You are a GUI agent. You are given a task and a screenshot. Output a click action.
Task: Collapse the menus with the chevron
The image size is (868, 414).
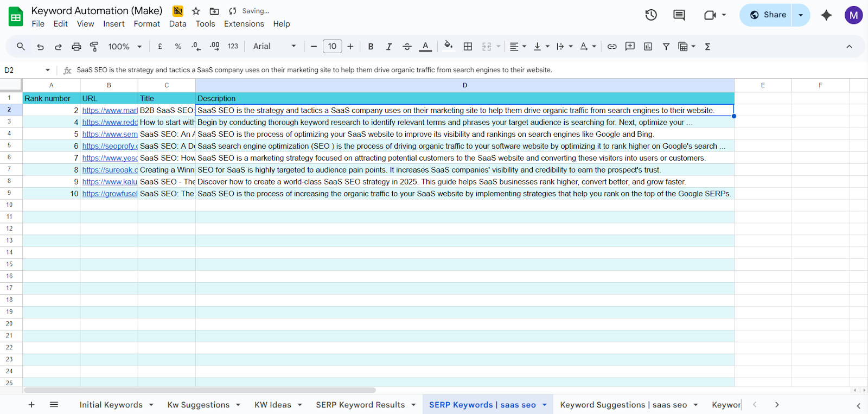(849, 47)
